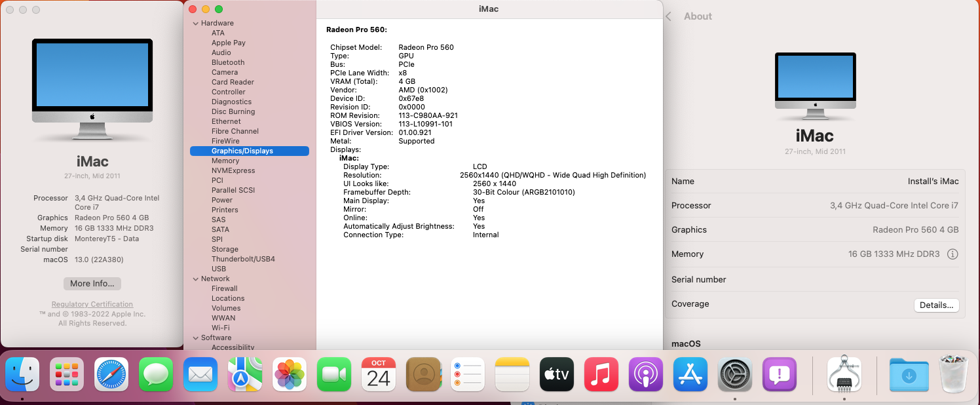Click ROM Revision 113-C980AA-921

tap(428, 115)
